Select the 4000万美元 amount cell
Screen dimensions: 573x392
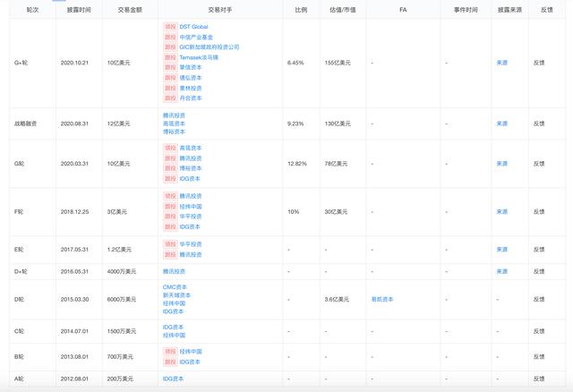122,271
